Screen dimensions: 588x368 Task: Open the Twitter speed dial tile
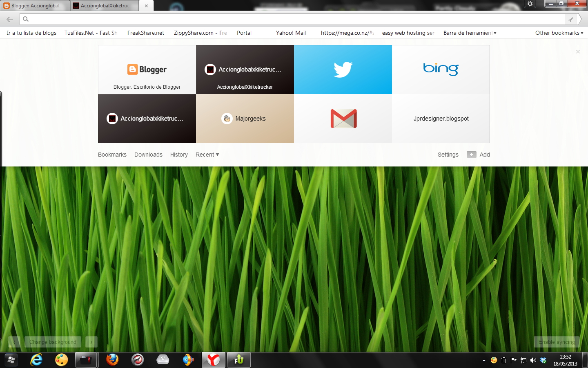click(343, 70)
